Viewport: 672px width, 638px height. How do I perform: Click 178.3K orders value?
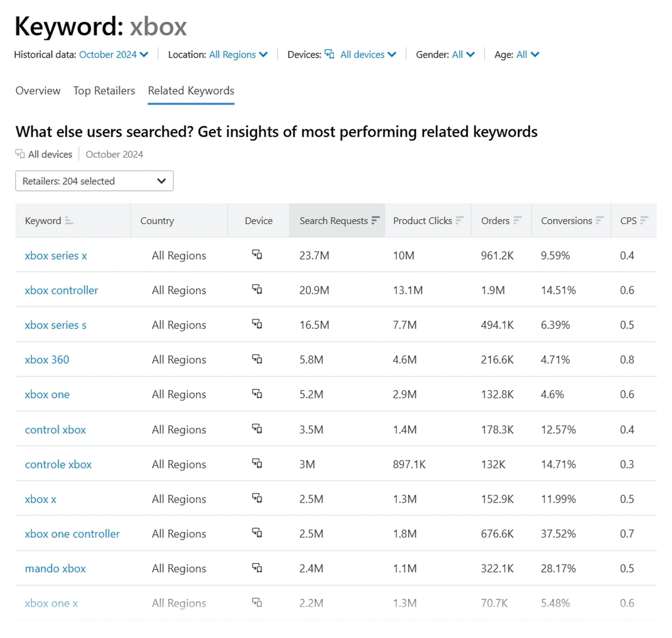pos(497,430)
